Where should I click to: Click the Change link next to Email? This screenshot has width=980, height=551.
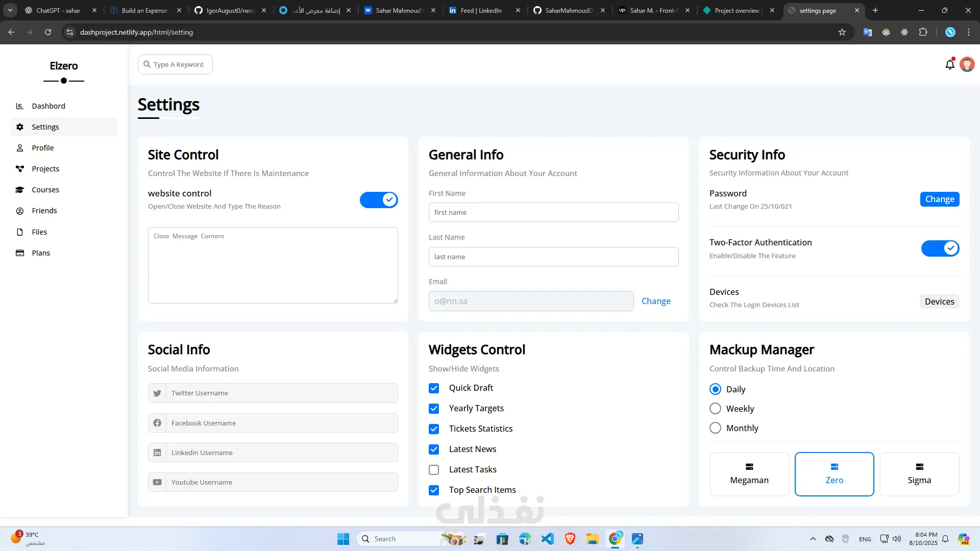coord(656,302)
